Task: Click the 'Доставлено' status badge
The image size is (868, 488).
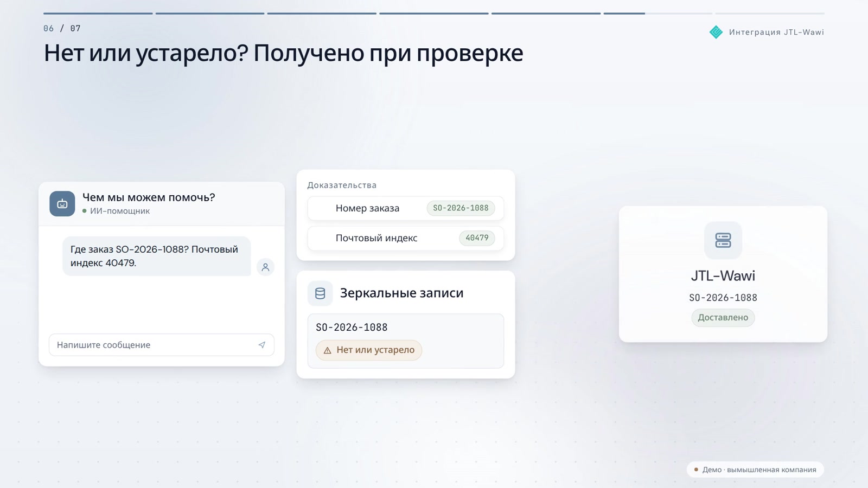Action: (723, 318)
